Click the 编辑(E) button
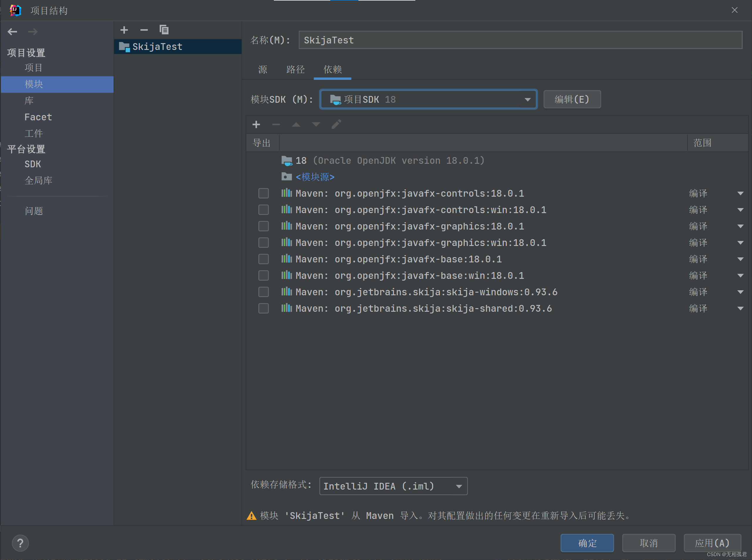752x560 pixels. pos(572,99)
